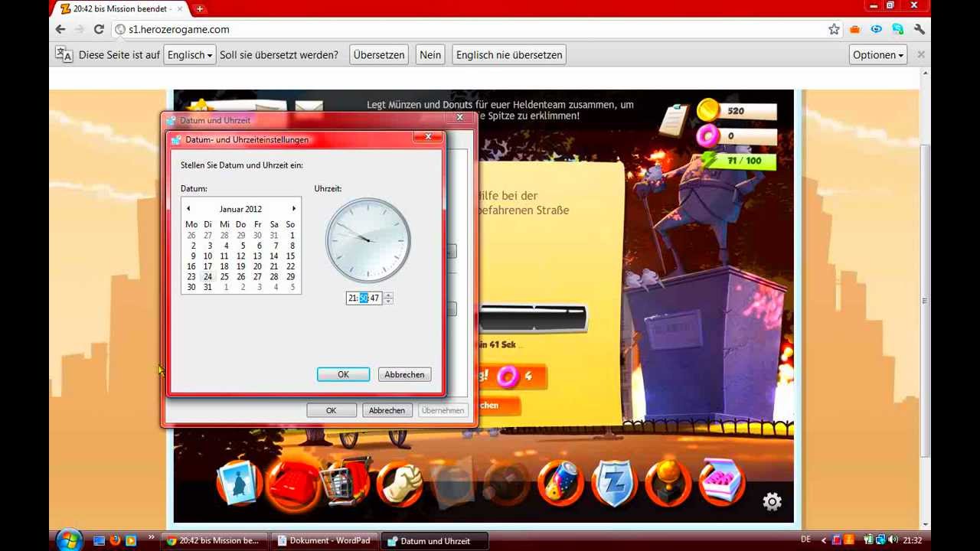Click the Skype extension icon
980x551 pixels.
coord(898,29)
